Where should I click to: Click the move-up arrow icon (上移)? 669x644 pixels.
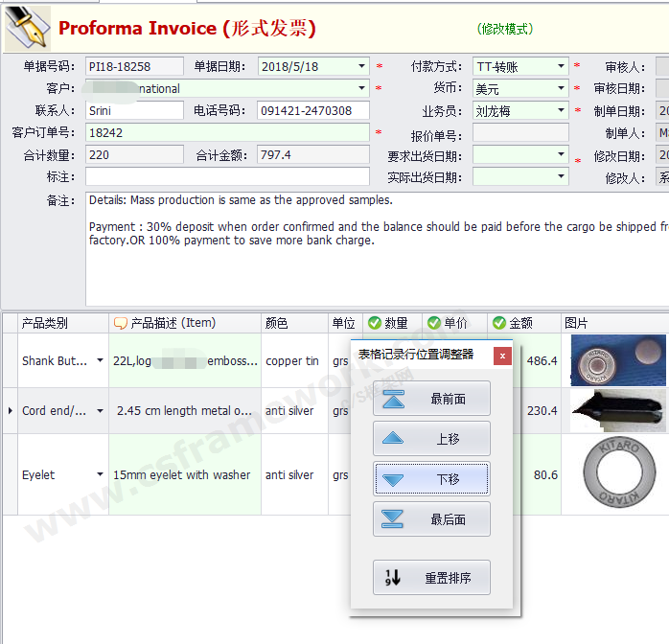click(x=393, y=439)
